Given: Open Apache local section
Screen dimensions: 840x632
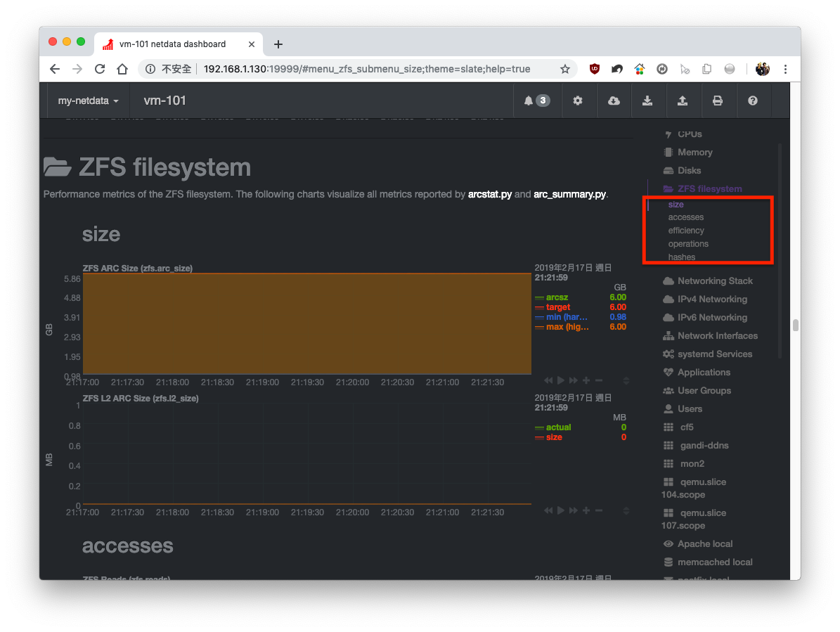Looking at the screenshot, I should click(697, 543).
